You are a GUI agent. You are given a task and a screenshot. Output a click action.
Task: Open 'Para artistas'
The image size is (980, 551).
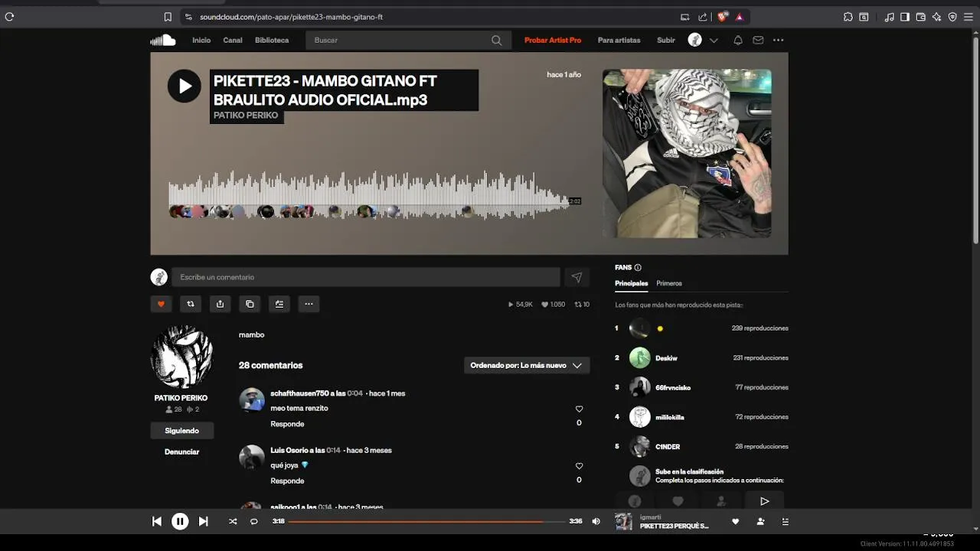click(x=619, y=40)
